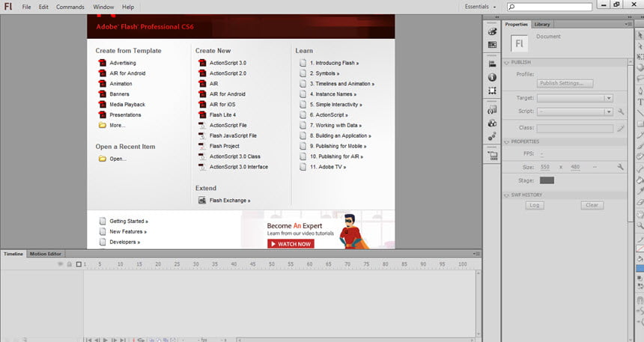
Task: Collapse the SWF HISTORY section
Action: [507, 195]
